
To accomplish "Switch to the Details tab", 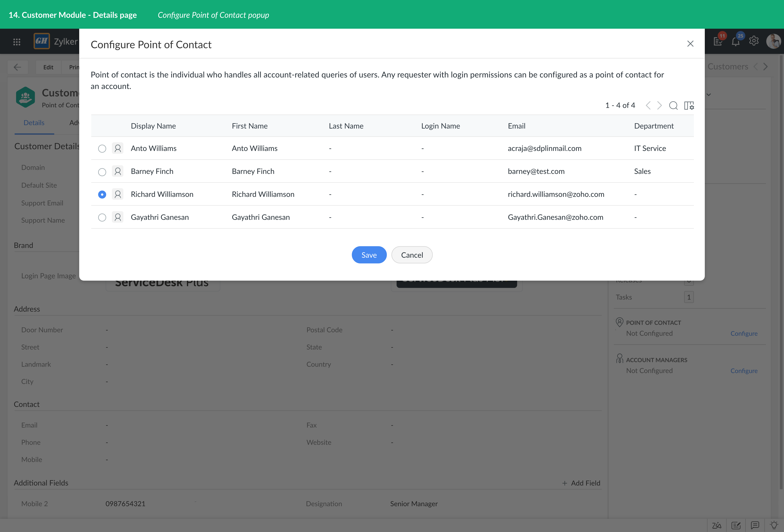I will (34, 123).
